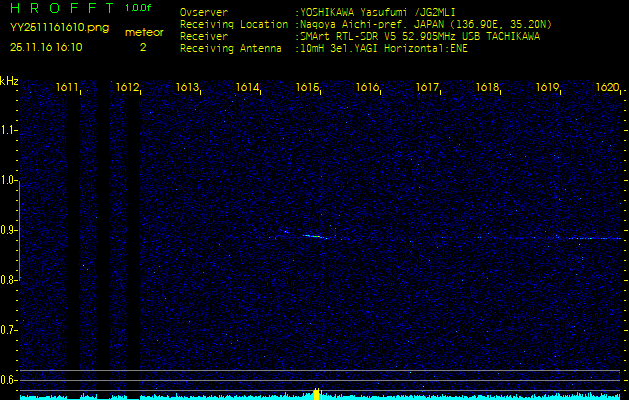This screenshot has width=629, height=400.
Task: Click the 1.1 kHz frequency axis label
Action: [x=9, y=130]
